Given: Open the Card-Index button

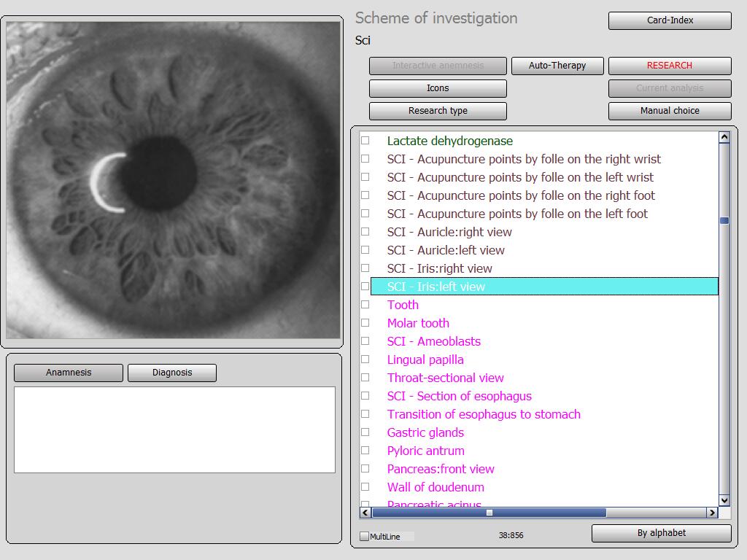Looking at the screenshot, I should pos(670,20).
